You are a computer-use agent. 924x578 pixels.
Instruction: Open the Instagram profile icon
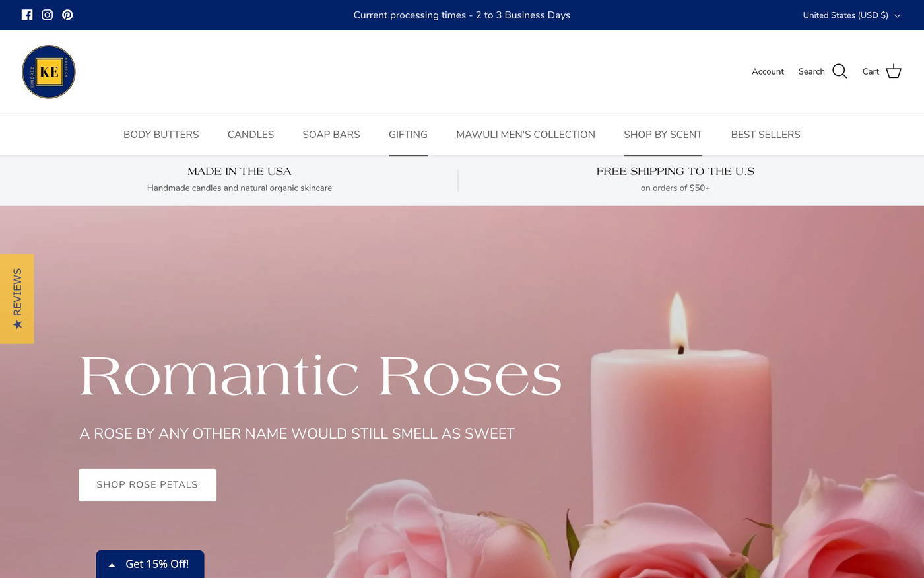click(x=48, y=15)
